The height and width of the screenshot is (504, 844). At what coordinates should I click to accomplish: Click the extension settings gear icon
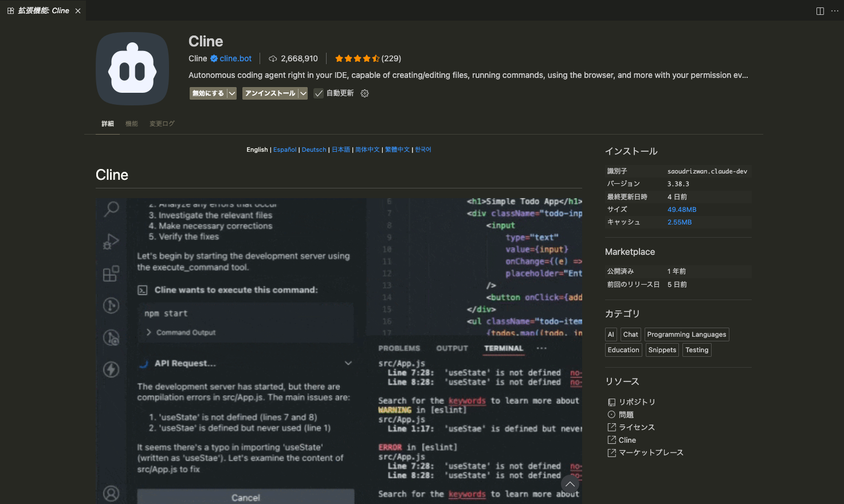[364, 93]
